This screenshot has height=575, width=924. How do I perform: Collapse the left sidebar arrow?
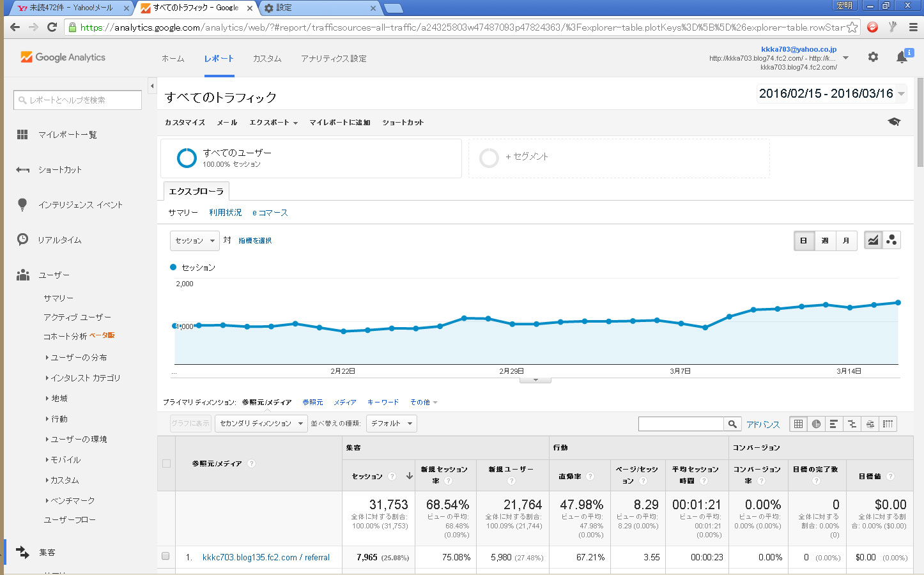point(152,86)
